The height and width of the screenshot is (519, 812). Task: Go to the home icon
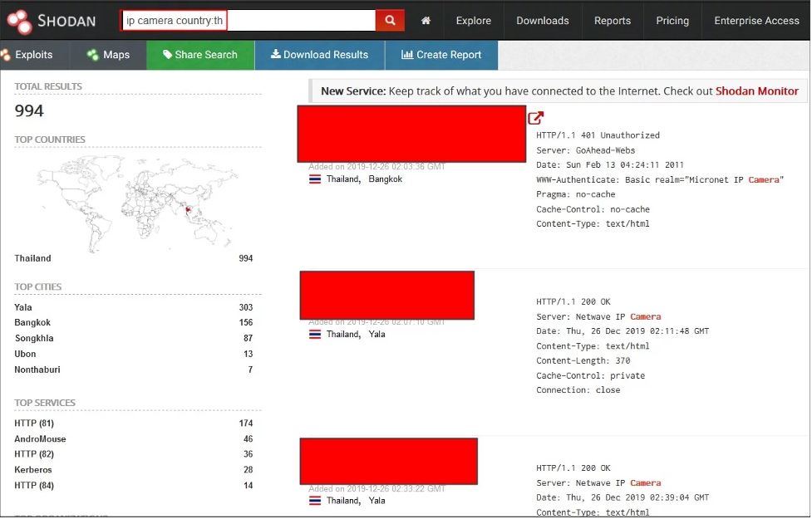[426, 21]
